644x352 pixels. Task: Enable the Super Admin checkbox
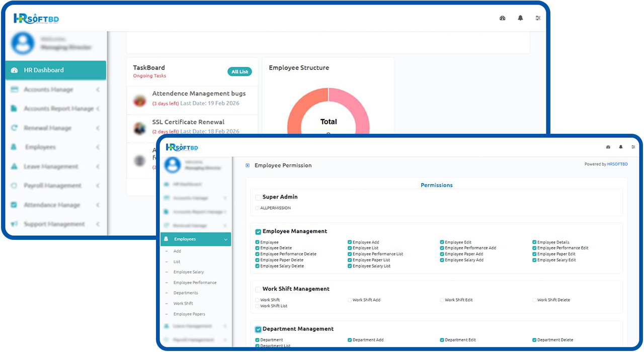click(258, 198)
